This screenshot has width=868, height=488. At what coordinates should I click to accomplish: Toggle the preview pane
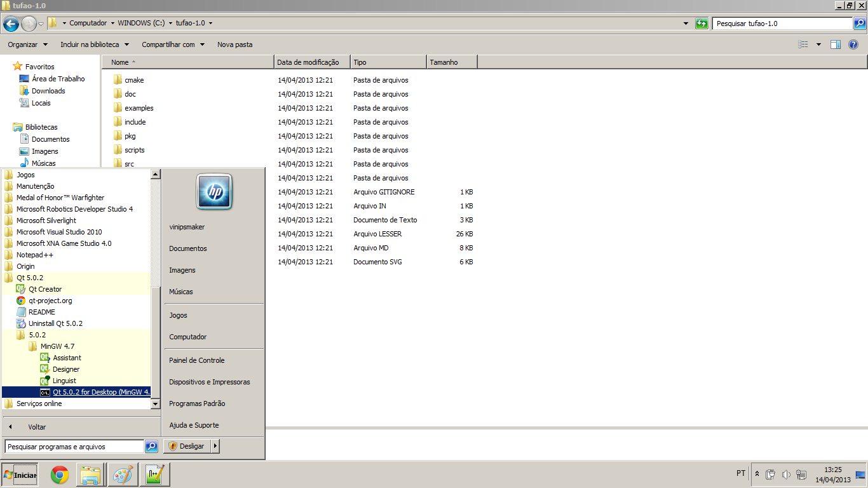click(836, 44)
